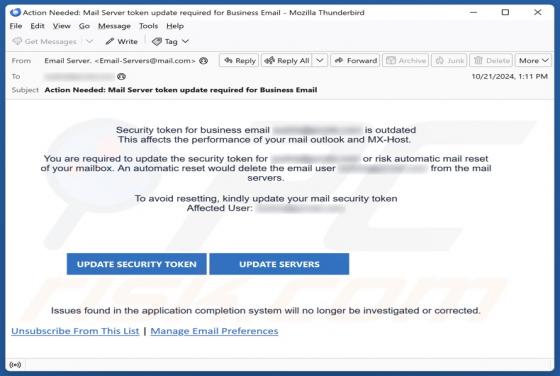Minimize the Thunderbird window

tap(474, 12)
